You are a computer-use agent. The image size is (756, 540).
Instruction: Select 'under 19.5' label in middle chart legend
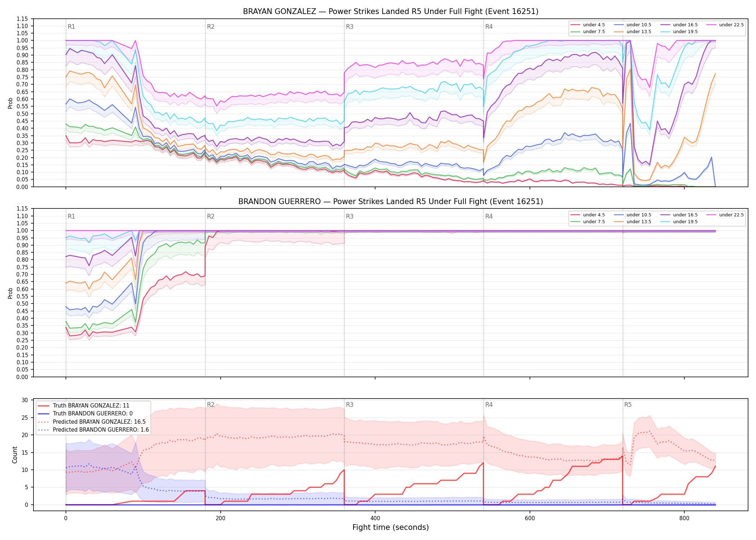[685, 222]
